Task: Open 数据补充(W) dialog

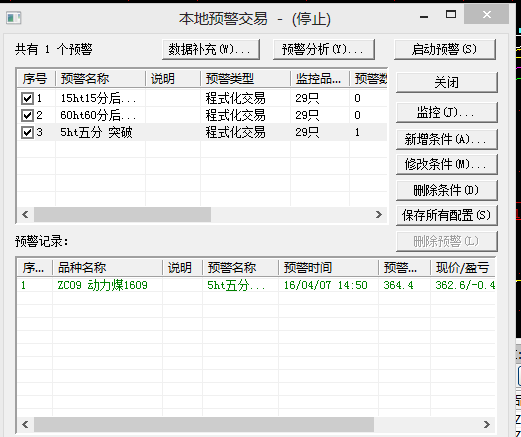Action: (211, 49)
